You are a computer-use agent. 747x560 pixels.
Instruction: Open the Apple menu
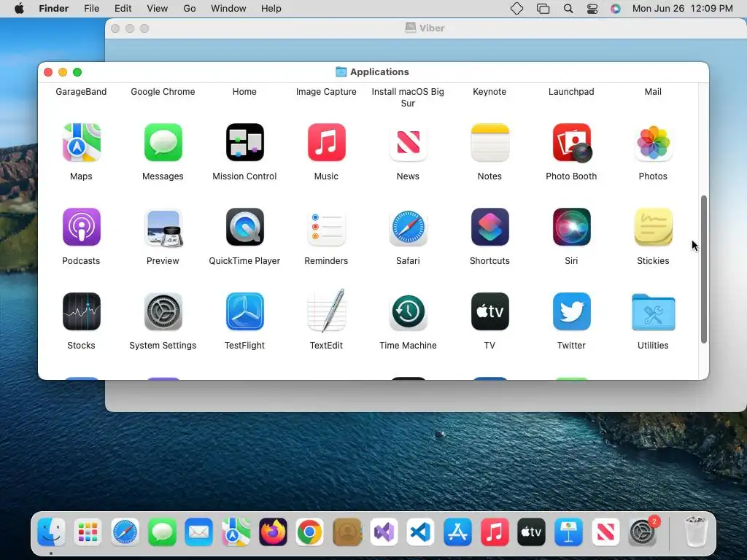(x=19, y=9)
